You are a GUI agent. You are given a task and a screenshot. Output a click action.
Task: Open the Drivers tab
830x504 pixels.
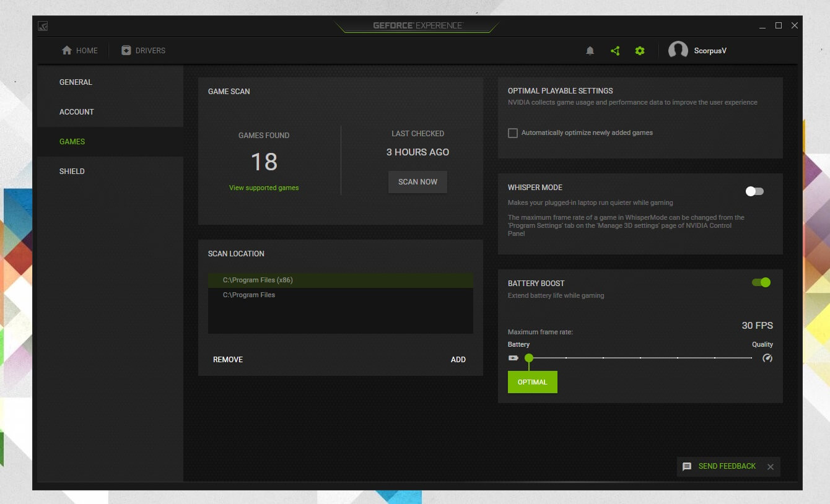[144, 51]
